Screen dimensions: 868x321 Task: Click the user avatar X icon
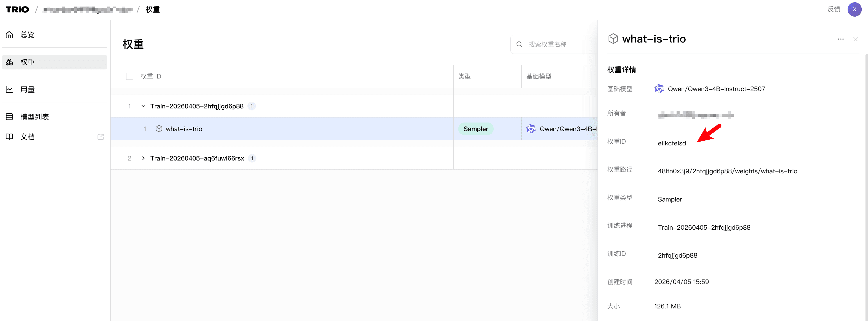854,9
